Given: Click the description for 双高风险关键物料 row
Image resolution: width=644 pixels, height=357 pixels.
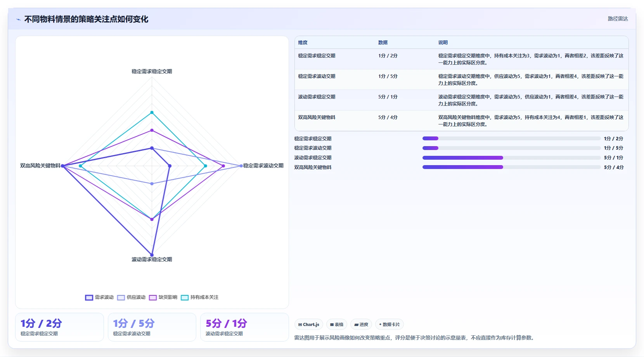Looking at the screenshot, I should click(x=531, y=121).
